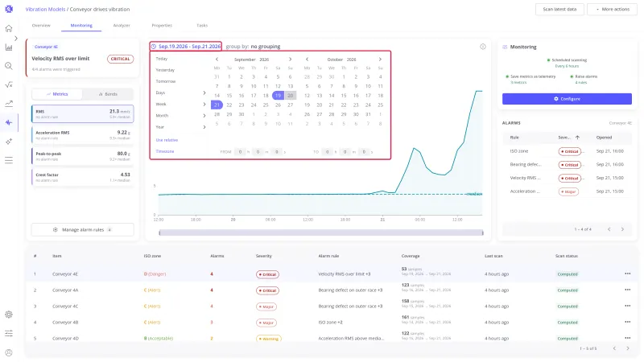The width and height of the screenshot is (644, 362).
Task: Go to previous page of items table
Action: (x=614, y=348)
